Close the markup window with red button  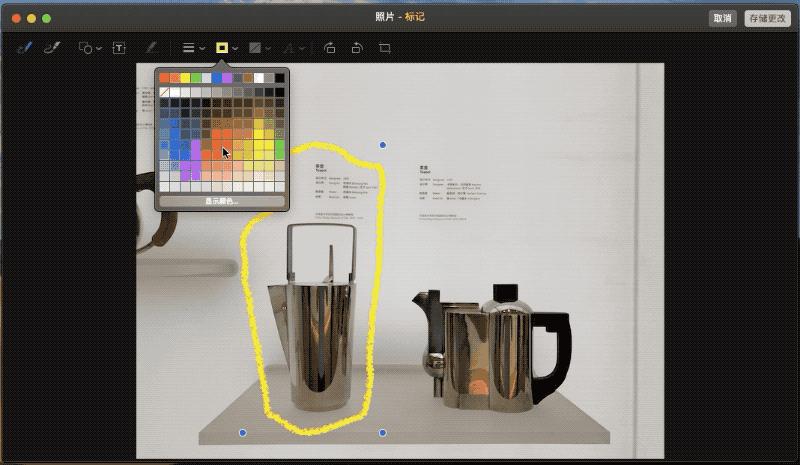click(16, 18)
